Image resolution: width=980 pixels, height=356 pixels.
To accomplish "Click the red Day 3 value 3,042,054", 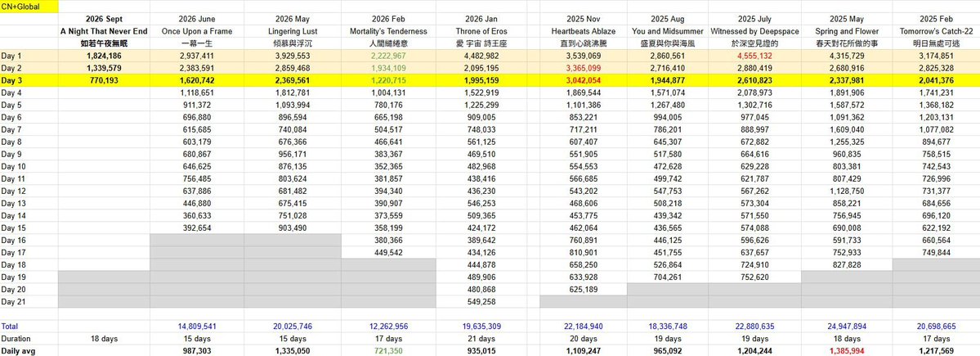I will pyautogui.click(x=584, y=80).
